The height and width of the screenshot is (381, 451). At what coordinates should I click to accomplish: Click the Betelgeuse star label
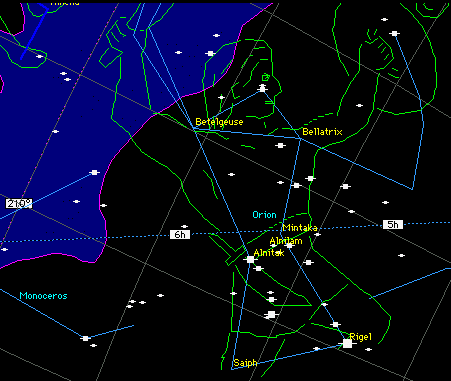pos(219,122)
